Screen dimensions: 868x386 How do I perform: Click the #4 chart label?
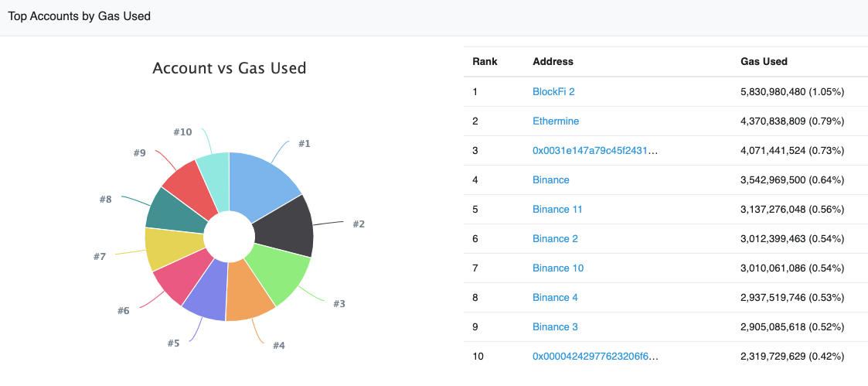click(279, 346)
